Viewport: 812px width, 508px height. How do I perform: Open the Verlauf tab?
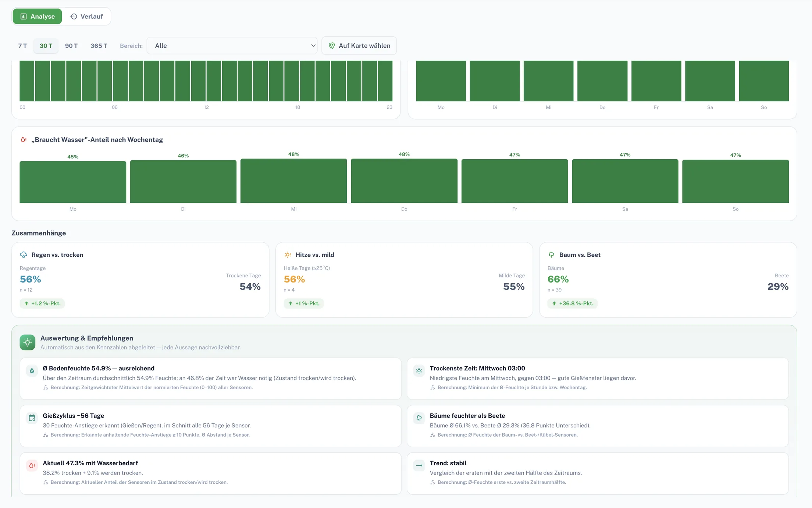(86, 17)
